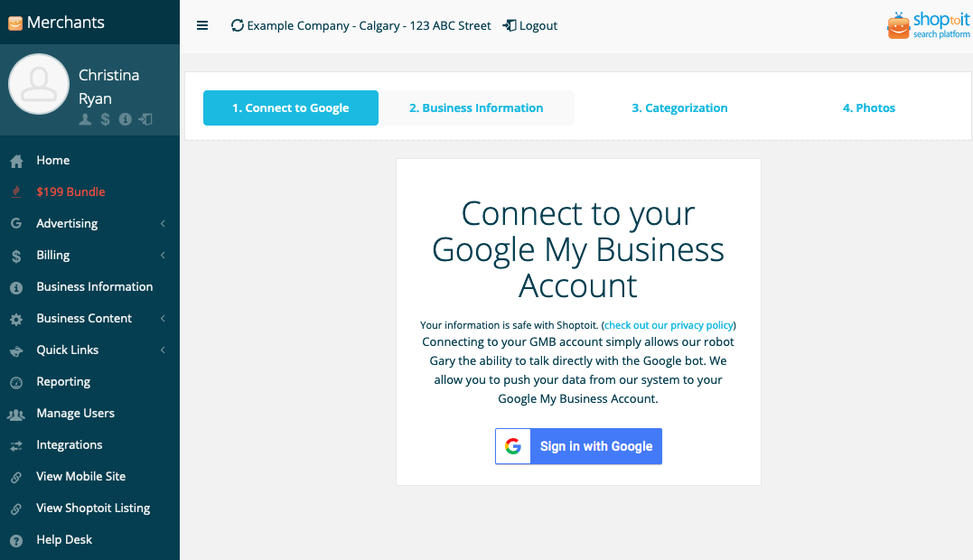Go to the Photos step tab

(869, 107)
